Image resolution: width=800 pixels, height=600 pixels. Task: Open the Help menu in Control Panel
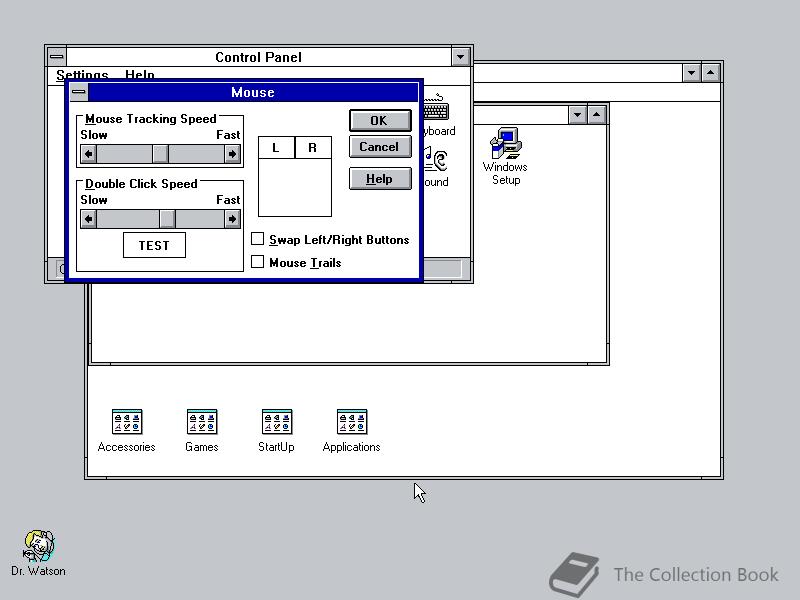(139, 74)
